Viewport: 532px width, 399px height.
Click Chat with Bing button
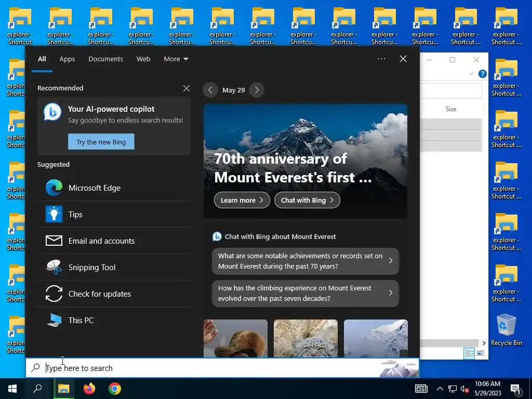[307, 200]
